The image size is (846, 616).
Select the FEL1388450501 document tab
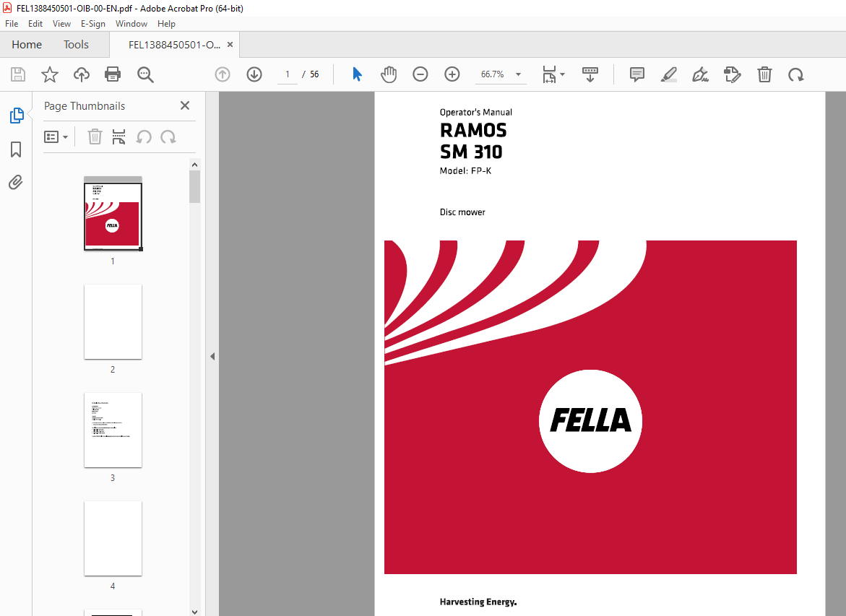174,45
